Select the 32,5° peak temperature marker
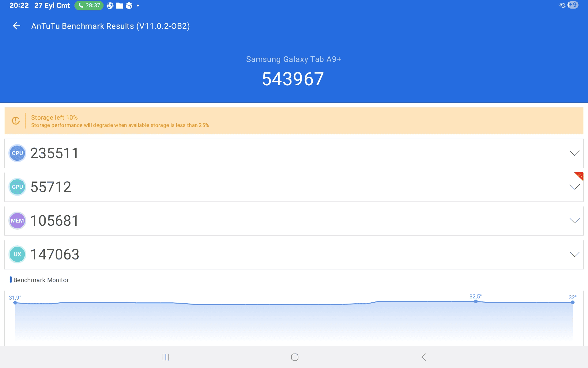This screenshot has height=368, width=588. [x=476, y=301]
